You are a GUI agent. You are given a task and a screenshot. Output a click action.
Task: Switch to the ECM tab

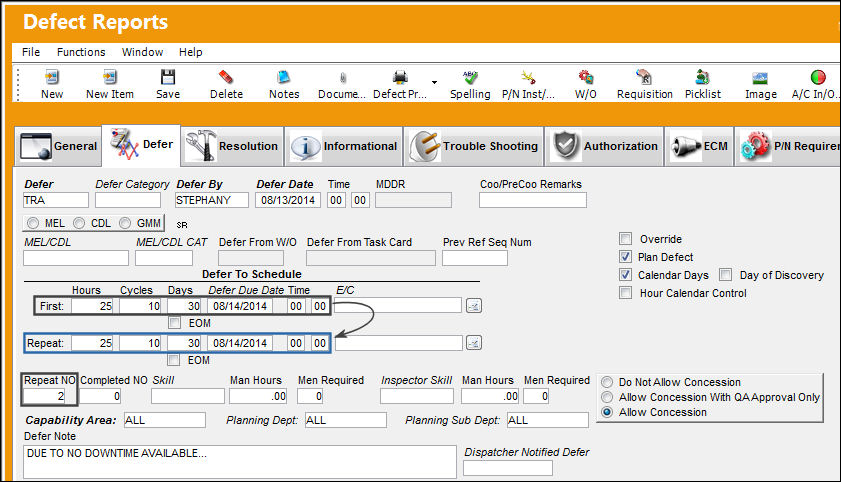(699, 146)
